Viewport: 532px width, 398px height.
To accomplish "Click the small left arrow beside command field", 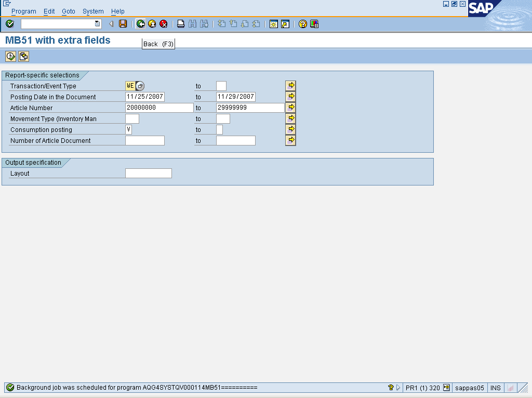I will pos(111,24).
